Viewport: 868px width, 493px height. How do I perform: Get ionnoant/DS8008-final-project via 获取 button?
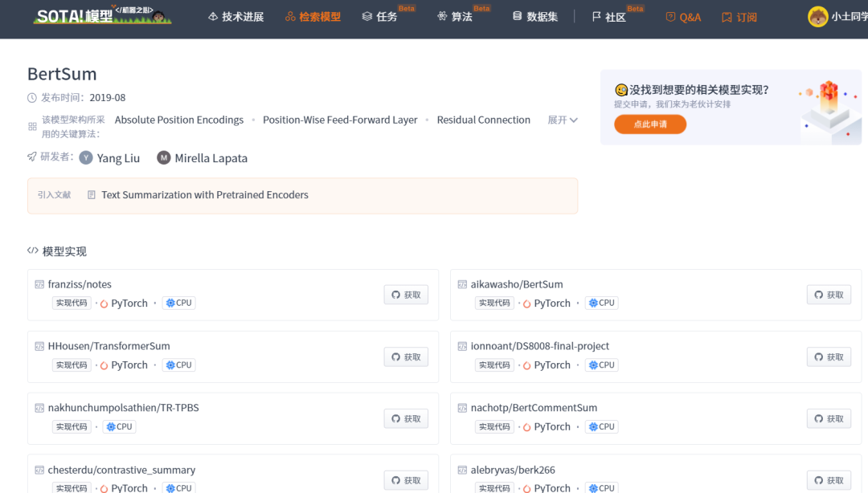pos(829,357)
